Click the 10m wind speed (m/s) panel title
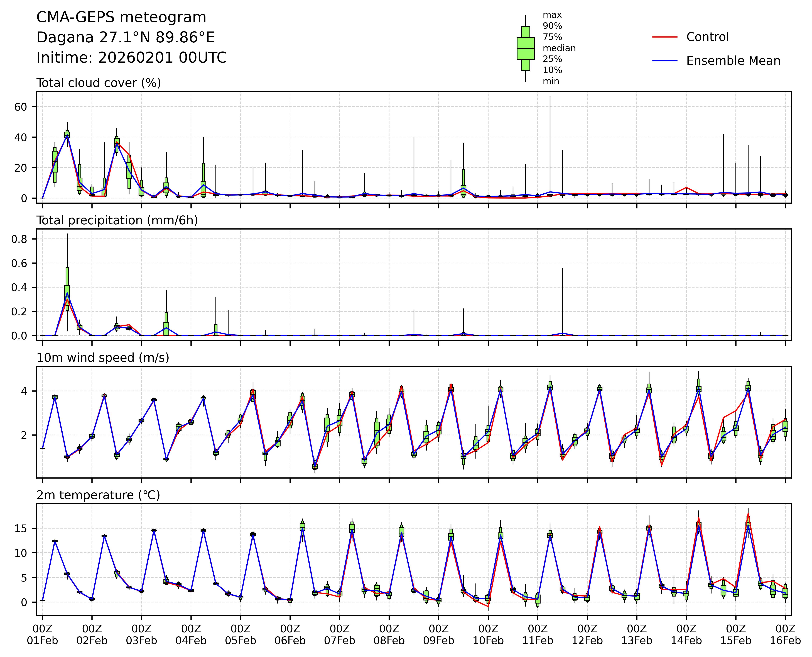 pos(102,358)
